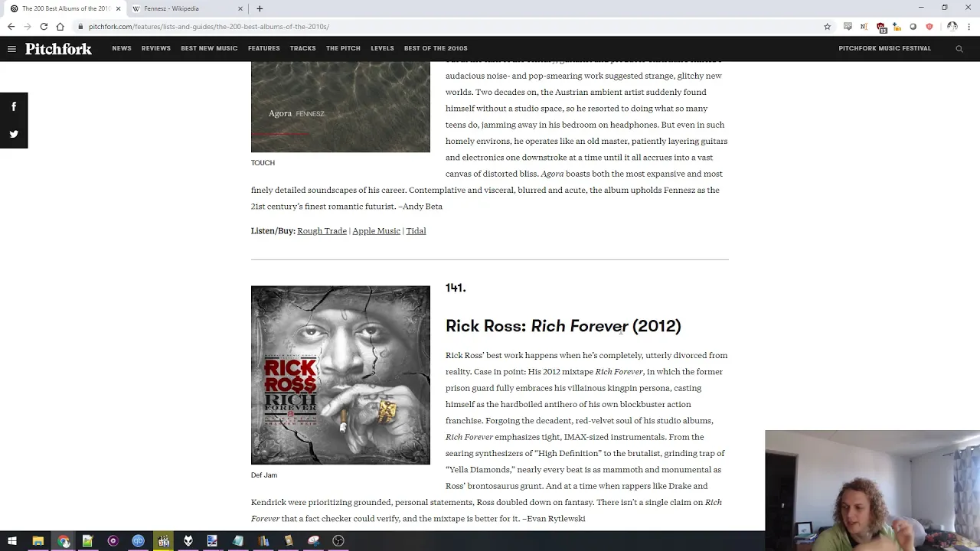980x551 pixels.
Task: Open the News menu item
Action: point(122,48)
